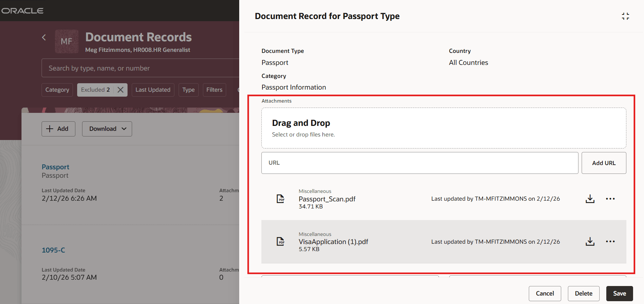Click the 'Document Record for Passport Type' heading
This screenshot has height=304, width=644.
[x=327, y=16]
